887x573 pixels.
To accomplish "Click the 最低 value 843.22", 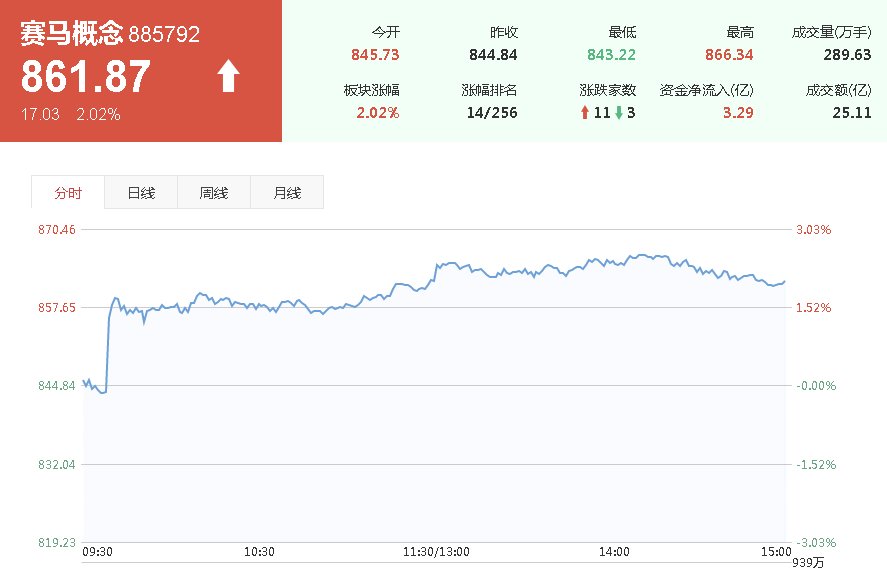I will coord(612,55).
